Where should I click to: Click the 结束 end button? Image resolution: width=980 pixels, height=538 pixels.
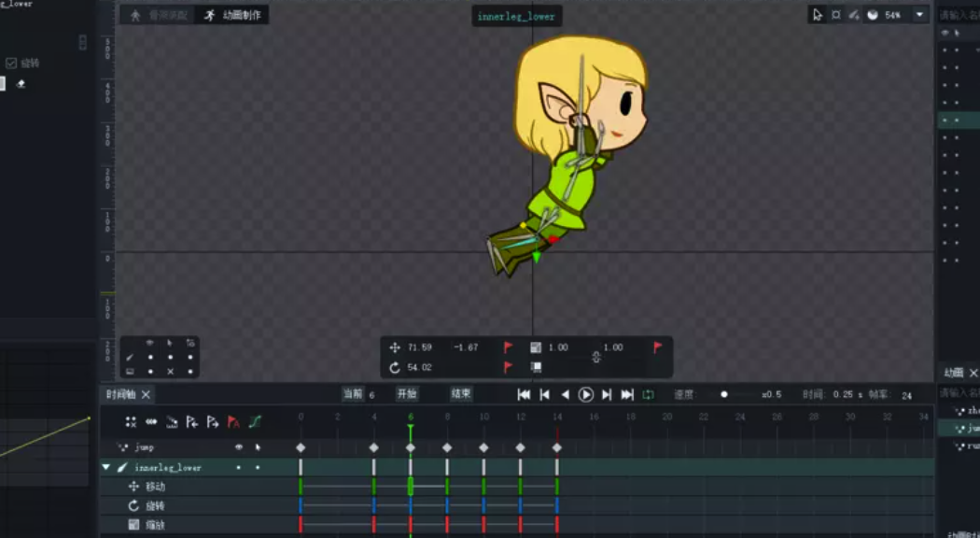click(461, 394)
